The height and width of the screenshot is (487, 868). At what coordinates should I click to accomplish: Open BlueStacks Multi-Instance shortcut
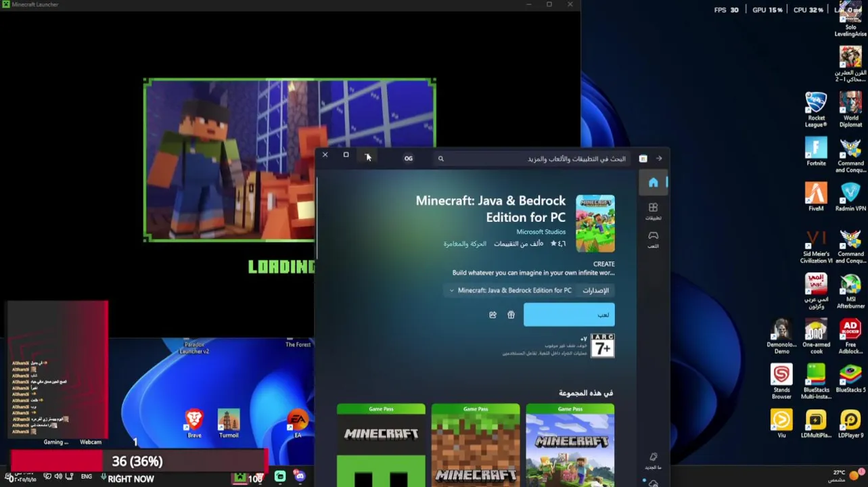tap(816, 381)
